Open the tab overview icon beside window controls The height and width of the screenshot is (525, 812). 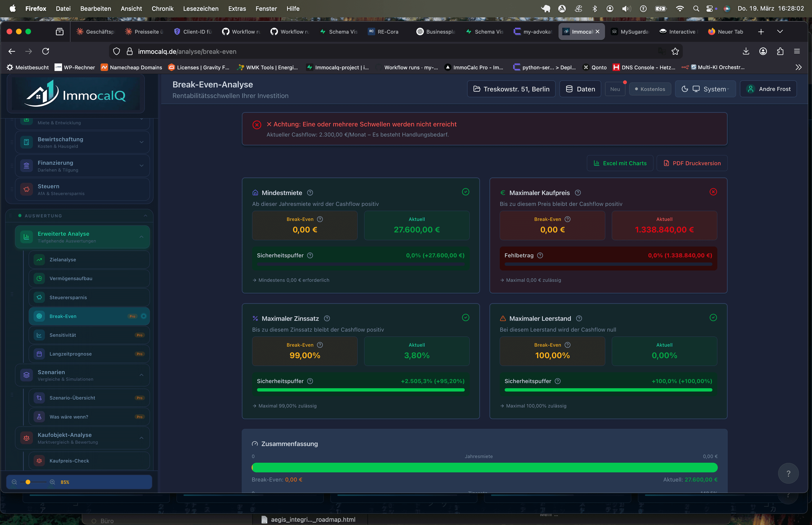(60, 32)
